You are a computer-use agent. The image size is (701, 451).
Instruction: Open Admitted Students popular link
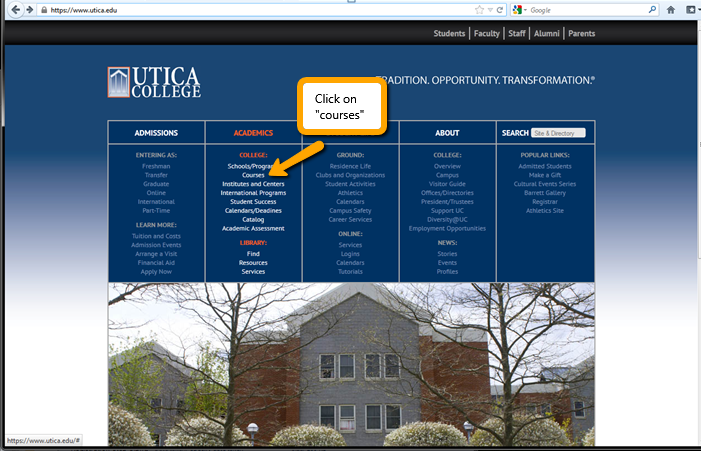click(545, 166)
